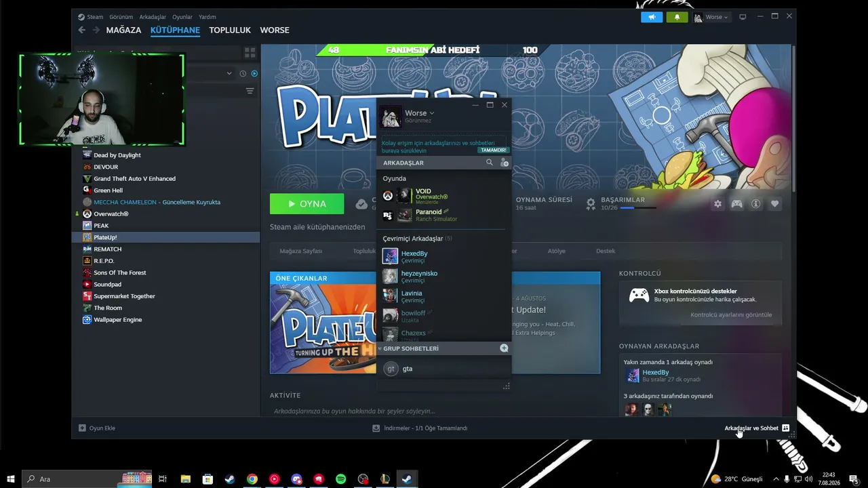Select Wallpaper Engine in library

click(118, 320)
